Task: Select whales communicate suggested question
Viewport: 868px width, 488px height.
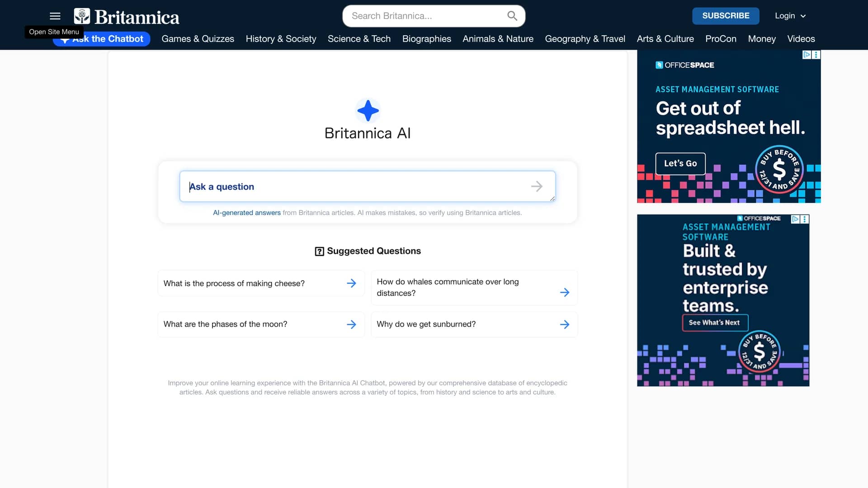Action: tap(474, 287)
